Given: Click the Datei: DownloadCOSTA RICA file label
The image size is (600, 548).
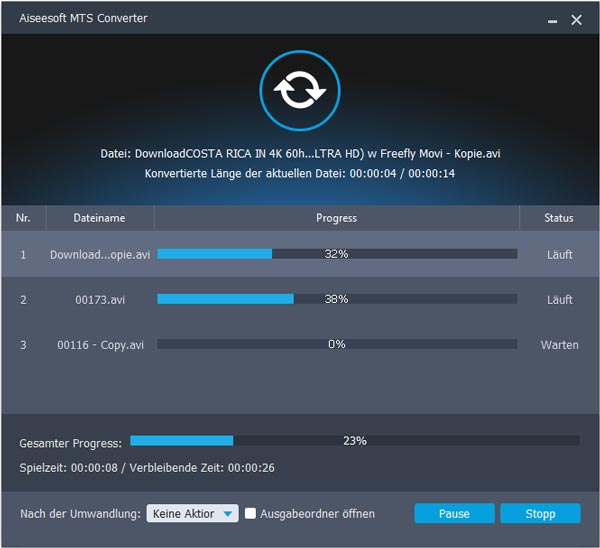Looking at the screenshot, I should click(300, 153).
